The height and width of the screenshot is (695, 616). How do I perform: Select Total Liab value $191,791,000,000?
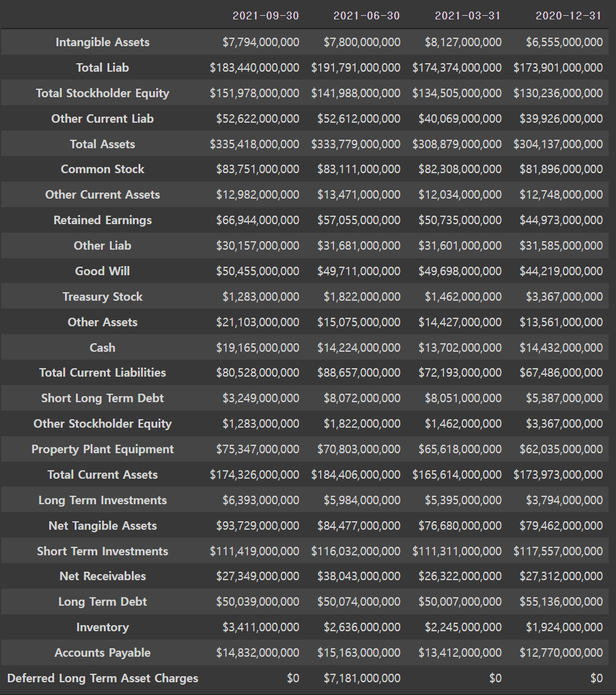355,67
